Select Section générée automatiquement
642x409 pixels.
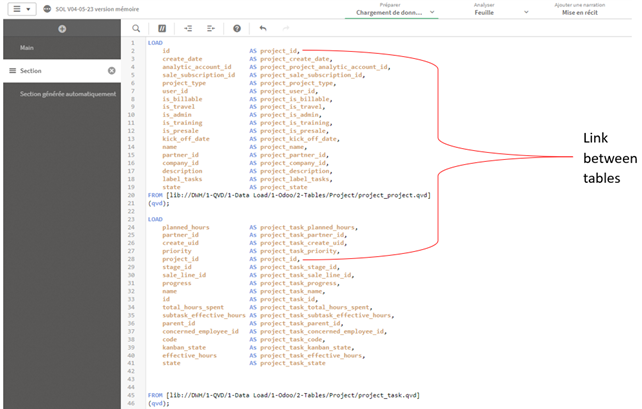[67, 94]
